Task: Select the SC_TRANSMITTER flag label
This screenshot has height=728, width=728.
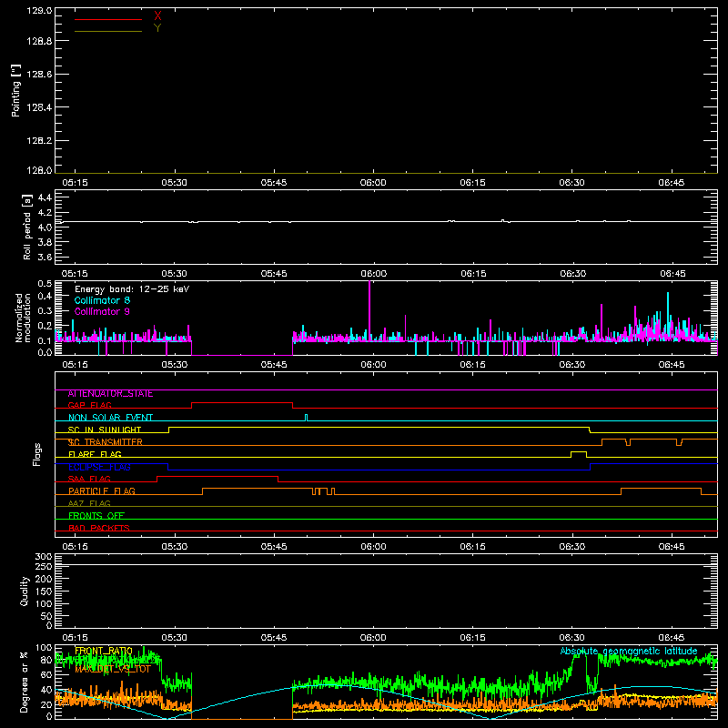Action: pos(106,442)
